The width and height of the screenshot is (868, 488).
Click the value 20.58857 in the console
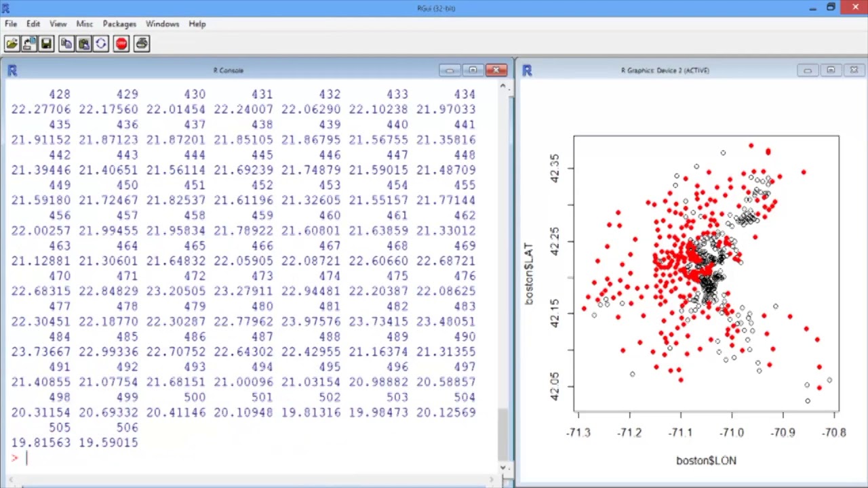click(x=446, y=382)
